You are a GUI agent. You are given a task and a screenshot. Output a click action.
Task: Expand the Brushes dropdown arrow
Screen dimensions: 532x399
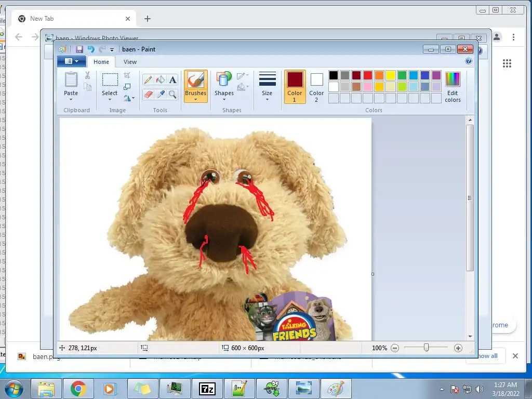coord(195,99)
